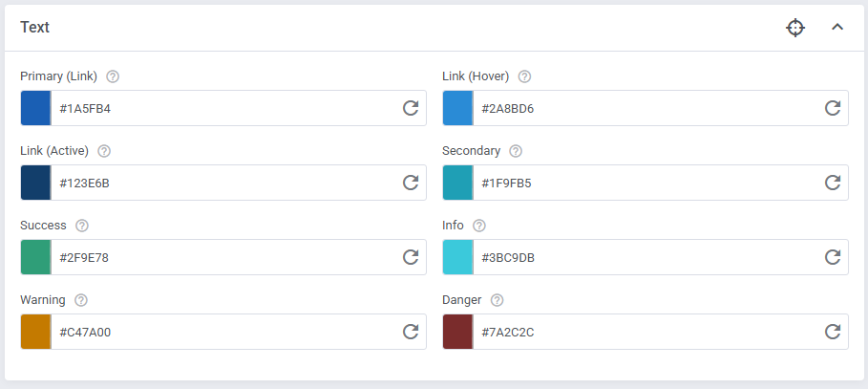This screenshot has height=389, width=868.
Task: Show help for Primary (Link)
Action: click(113, 76)
